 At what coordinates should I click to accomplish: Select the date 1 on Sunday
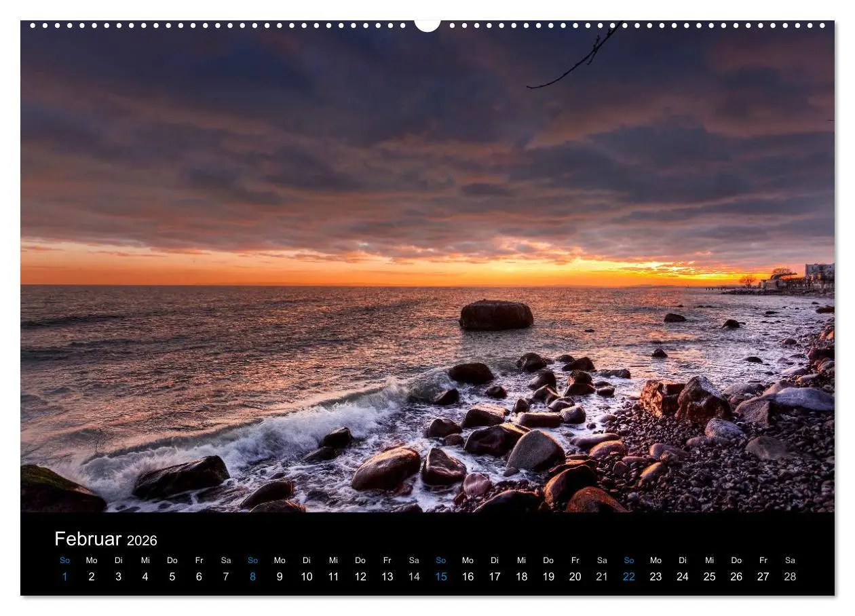pyautogui.click(x=66, y=577)
